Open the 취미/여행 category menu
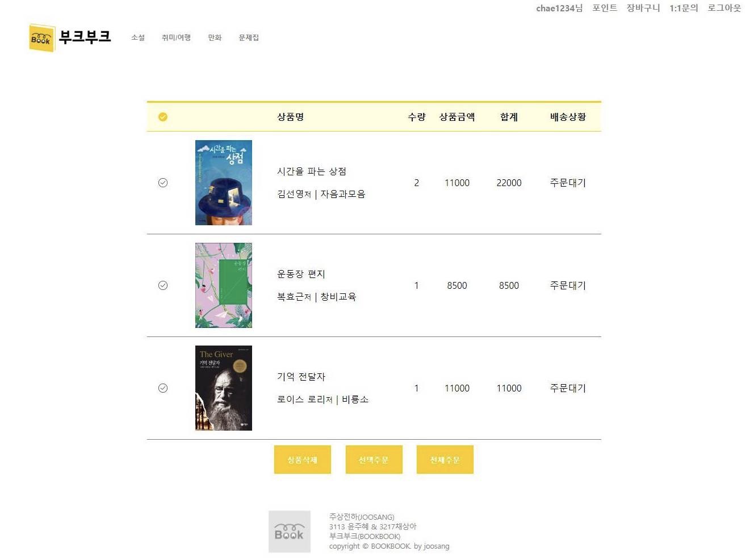The width and height of the screenshot is (754, 560). click(176, 37)
